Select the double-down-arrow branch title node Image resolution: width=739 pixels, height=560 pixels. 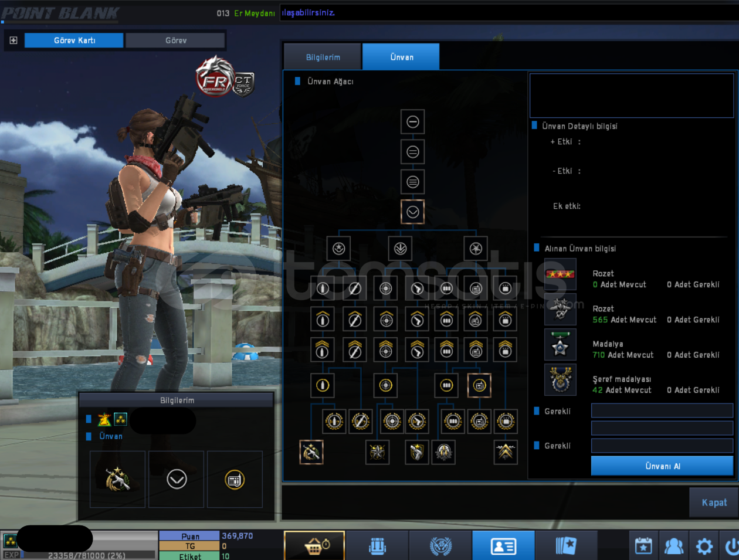pos(401,249)
